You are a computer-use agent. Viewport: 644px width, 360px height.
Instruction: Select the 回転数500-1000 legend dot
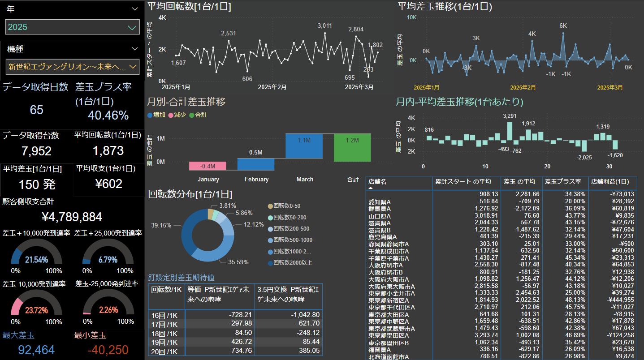[270, 240]
